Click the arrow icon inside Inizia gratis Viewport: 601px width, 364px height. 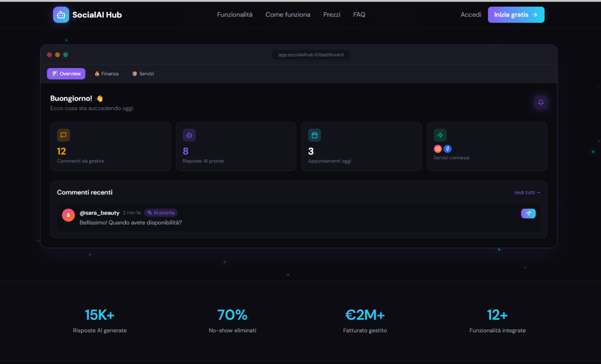click(534, 15)
